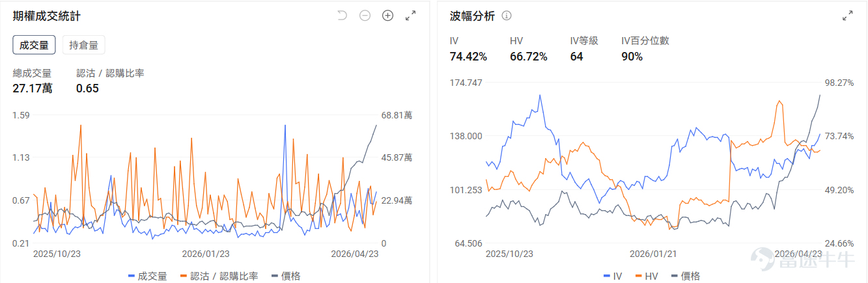Expand 波幅分析 panel to fullscreen

847,16
